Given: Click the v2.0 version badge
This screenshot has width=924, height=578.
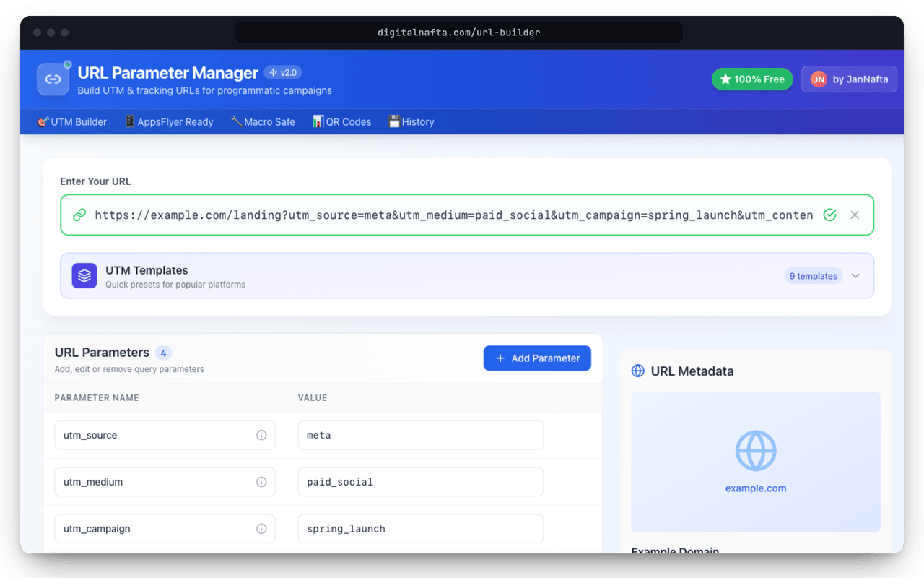Looking at the screenshot, I should point(283,72).
